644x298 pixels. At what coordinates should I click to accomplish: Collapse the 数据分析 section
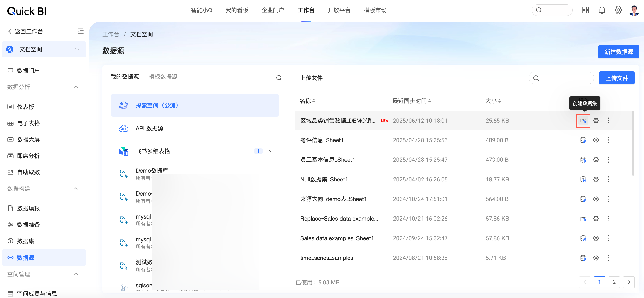click(76, 87)
